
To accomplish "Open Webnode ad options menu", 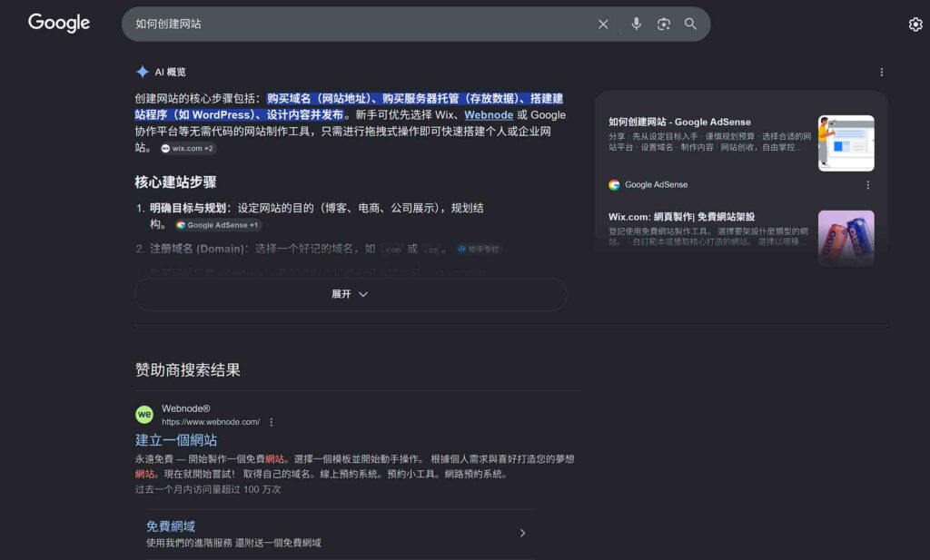I will (271, 422).
